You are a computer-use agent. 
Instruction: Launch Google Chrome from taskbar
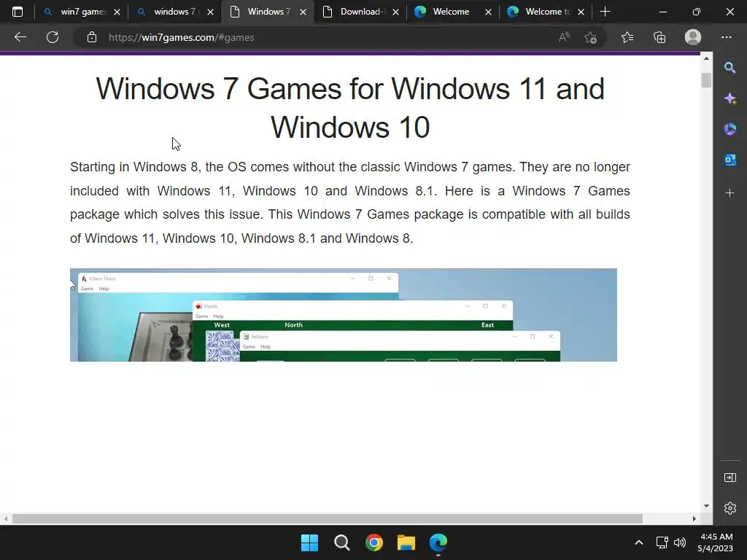coord(374,542)
